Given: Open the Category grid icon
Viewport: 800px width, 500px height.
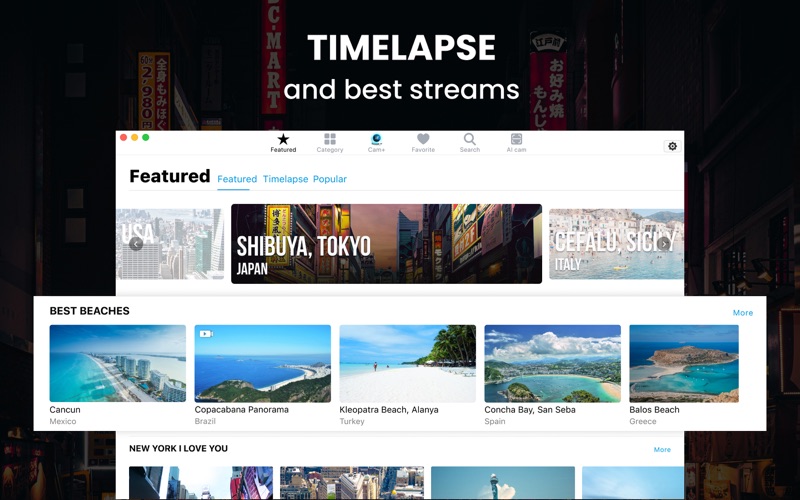Looking at the screenshot, I should pyautogui.click(x=330, y=139).
